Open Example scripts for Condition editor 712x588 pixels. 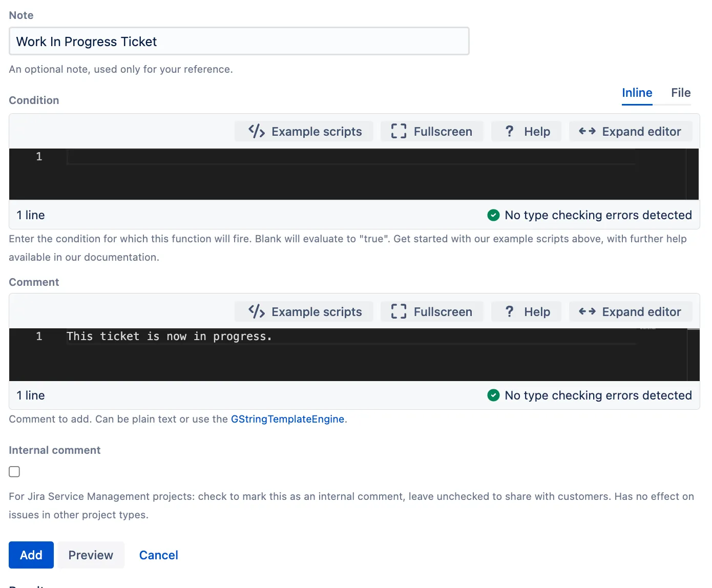[x=304, y=132]
